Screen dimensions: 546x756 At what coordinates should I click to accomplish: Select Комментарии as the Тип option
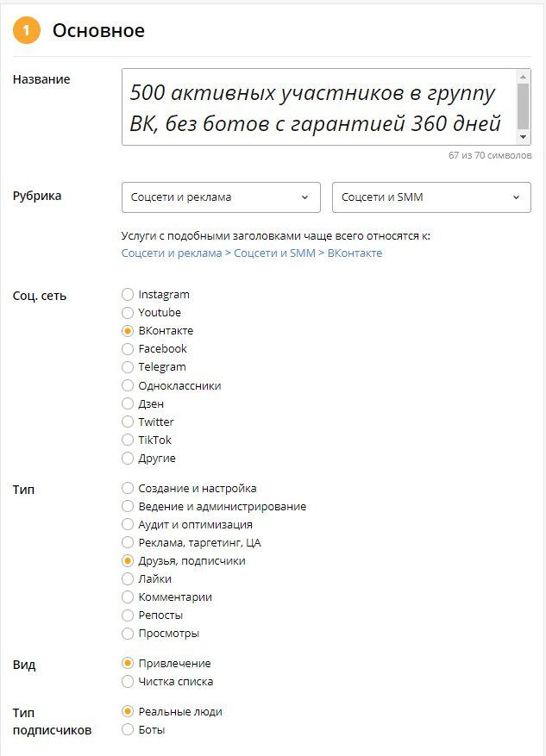(x=128, y=597)
